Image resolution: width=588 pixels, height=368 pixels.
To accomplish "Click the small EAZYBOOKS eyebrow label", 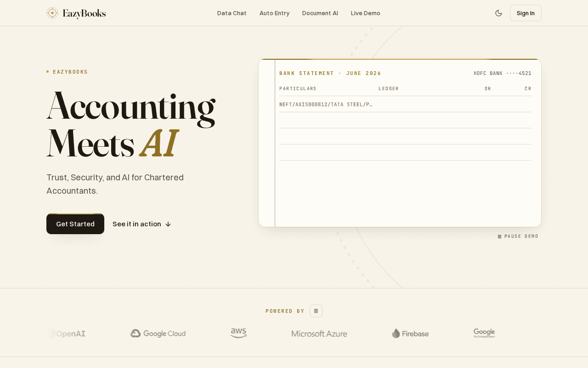I will coord(70,72).
